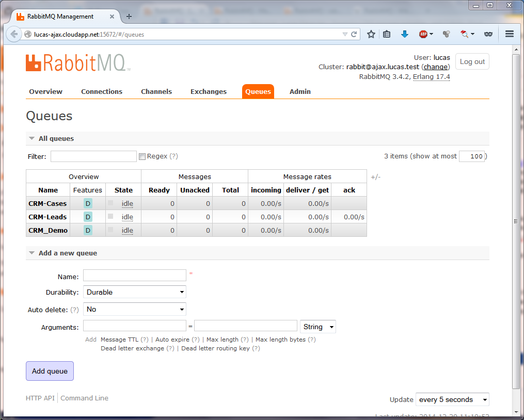Close the RabbitMQ Management tab

(112, 17)
